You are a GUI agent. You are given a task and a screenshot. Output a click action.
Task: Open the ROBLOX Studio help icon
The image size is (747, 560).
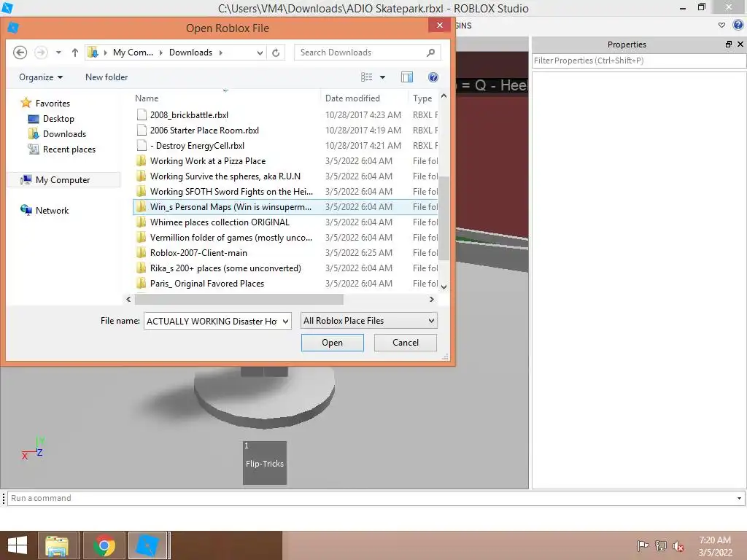(738, 26)
